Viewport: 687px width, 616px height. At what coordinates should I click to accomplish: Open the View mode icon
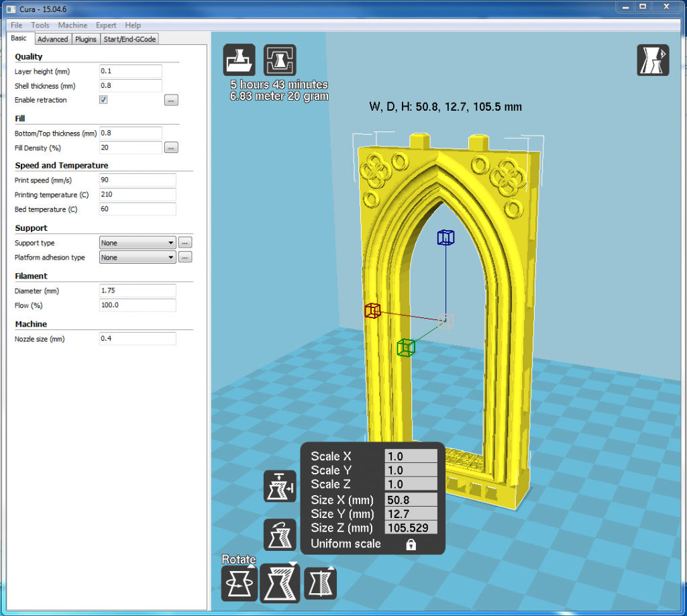click(653, 60)
